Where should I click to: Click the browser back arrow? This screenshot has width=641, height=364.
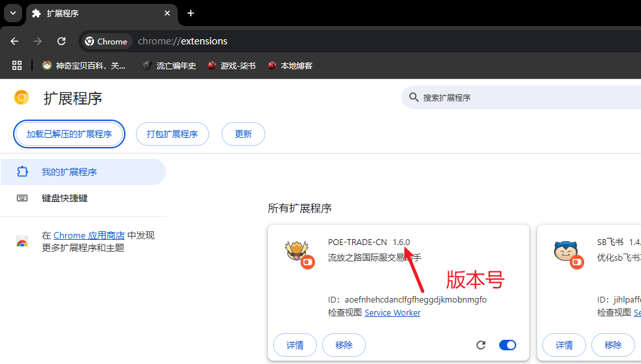[x=14, y=41]
